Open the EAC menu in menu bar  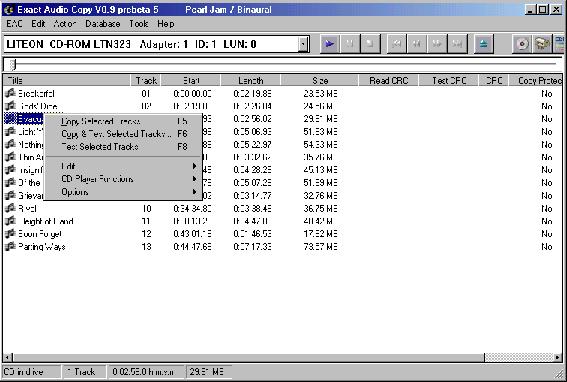(x=14, y=24)
